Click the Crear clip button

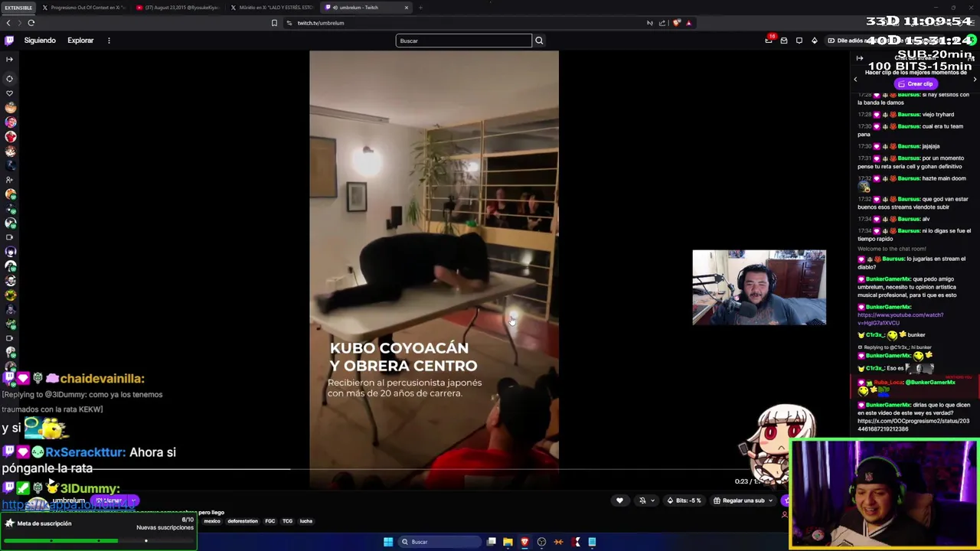(916, 83)
